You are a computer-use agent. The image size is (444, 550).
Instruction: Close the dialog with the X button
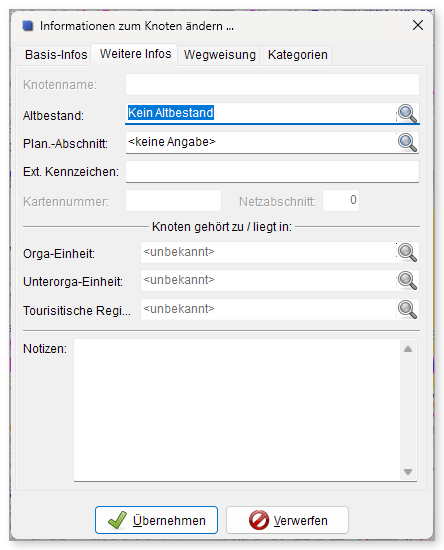click(418, 25)
